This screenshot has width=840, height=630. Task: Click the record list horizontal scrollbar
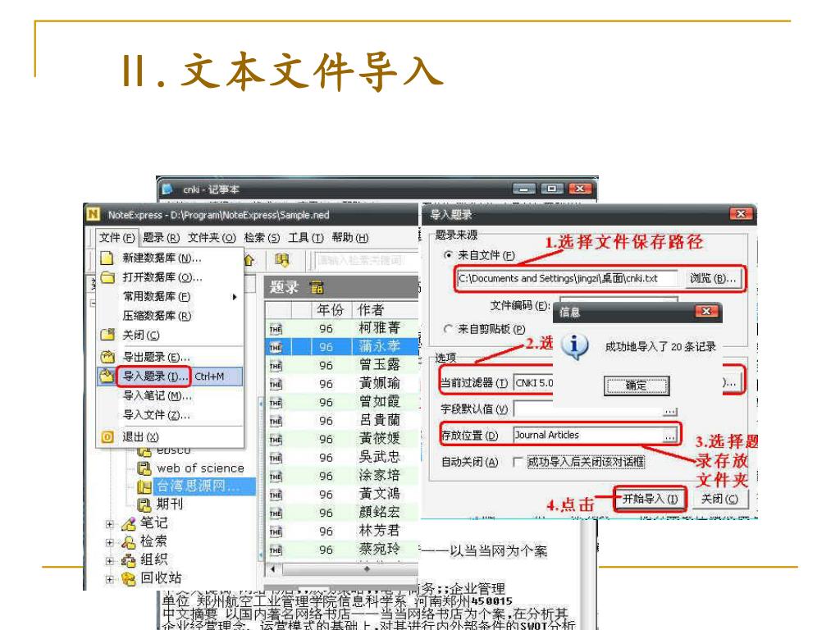coord(344,569)
